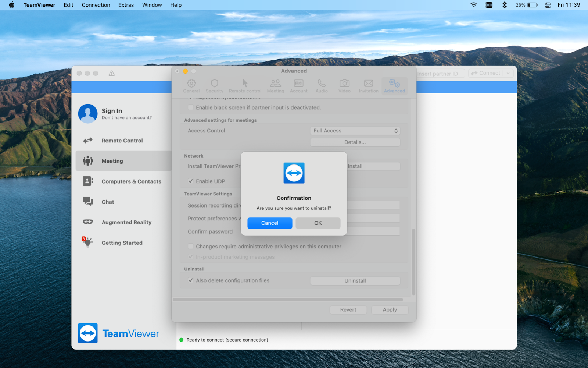Click the Apply button
The image size is (588, 368).
(390, 310)
